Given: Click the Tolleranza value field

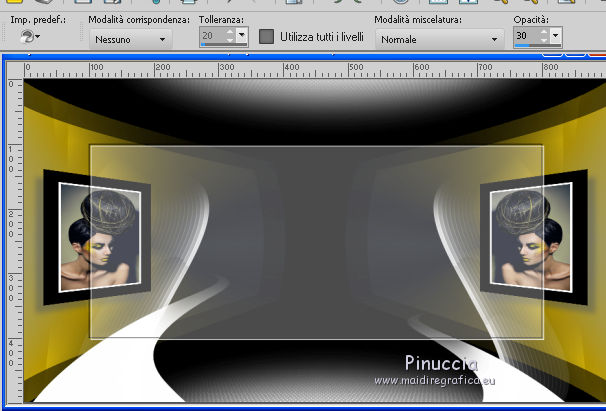Looking at the screenshot, I should (x=212, y=36).
